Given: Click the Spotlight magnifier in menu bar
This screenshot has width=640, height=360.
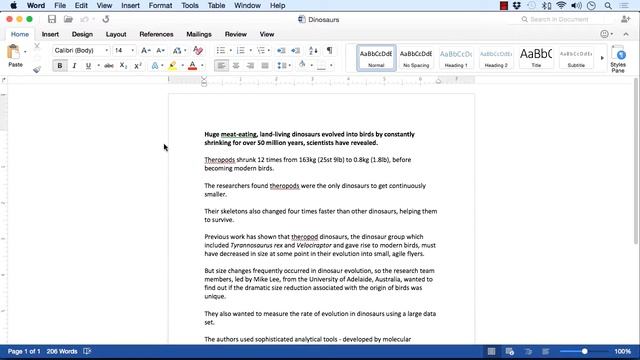Looking at the screenshot, I should tap(608, 6).
